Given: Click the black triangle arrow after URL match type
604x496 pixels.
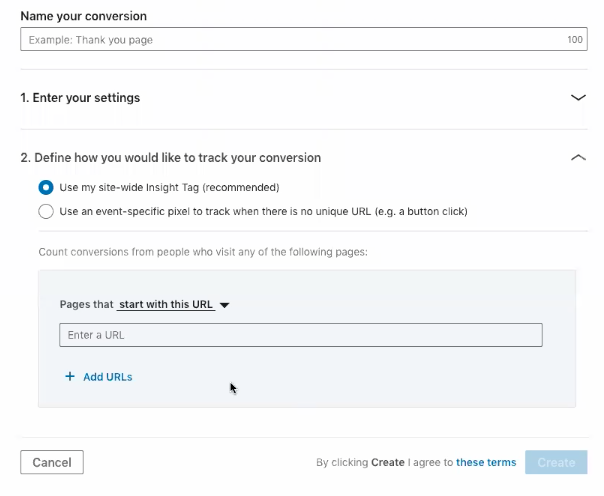Looking at the screenshot, I should tap(224, 305).
